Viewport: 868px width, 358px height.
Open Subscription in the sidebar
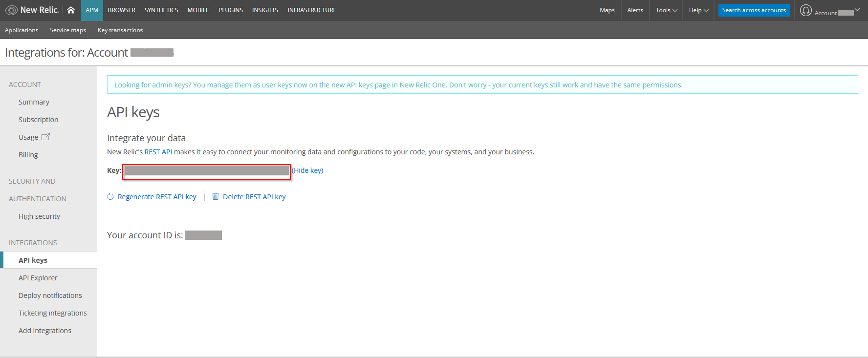pyautogui.click(x=39, y=120)
